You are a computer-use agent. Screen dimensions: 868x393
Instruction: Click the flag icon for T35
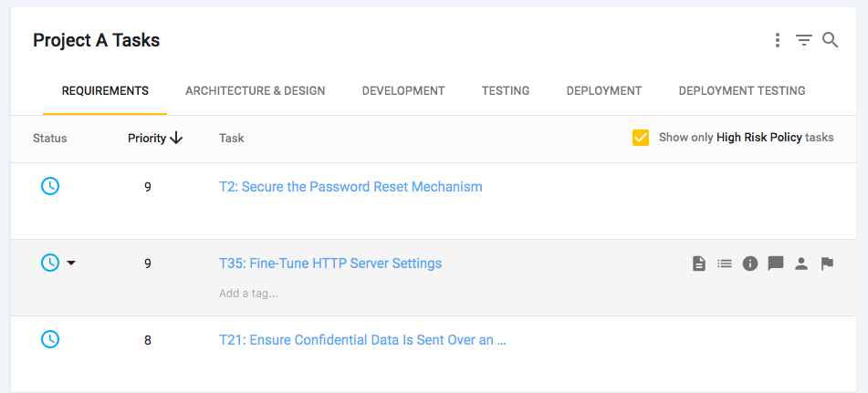(x=827, y=264)
